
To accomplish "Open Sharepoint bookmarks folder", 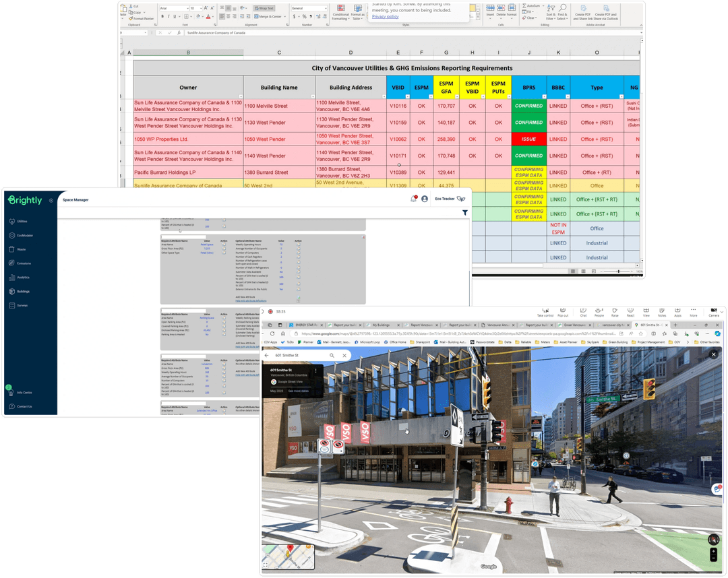I will click(420, 342).
